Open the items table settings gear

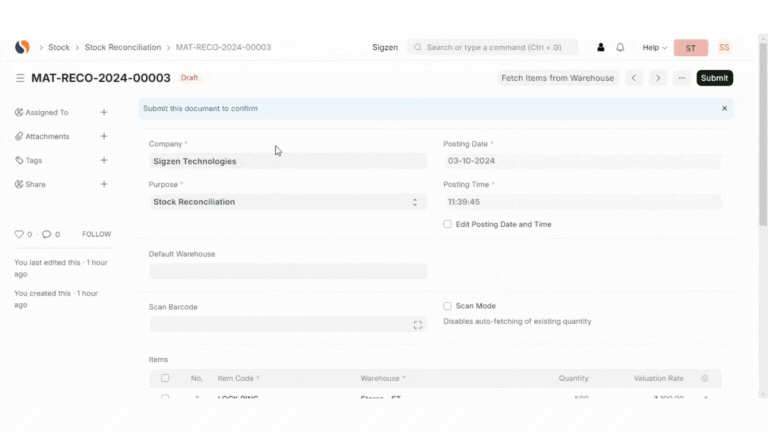705,379
